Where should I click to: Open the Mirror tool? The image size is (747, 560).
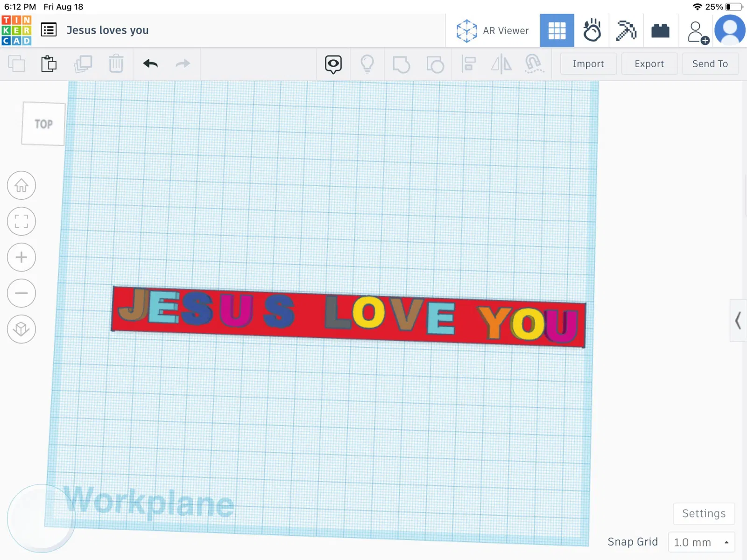coord(501,64)
